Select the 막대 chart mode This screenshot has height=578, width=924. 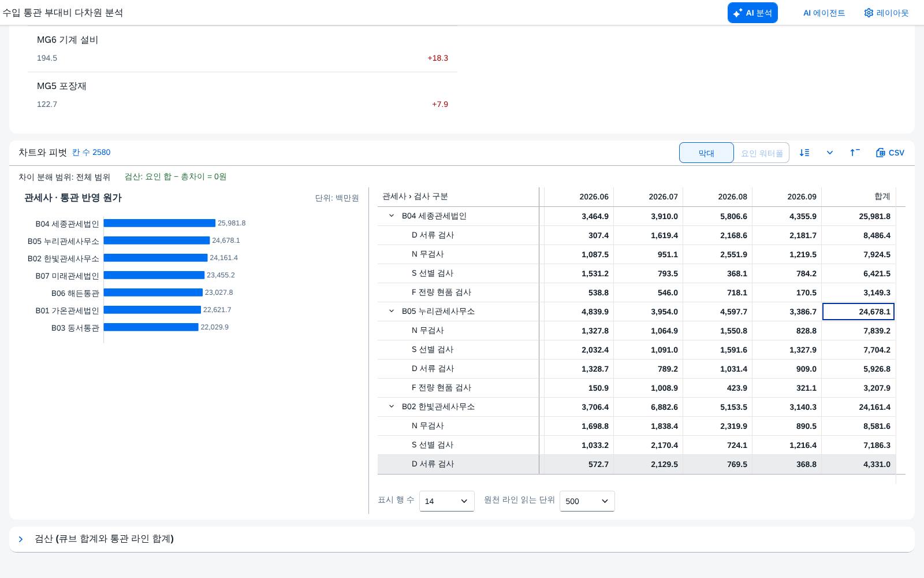[706, 153]
